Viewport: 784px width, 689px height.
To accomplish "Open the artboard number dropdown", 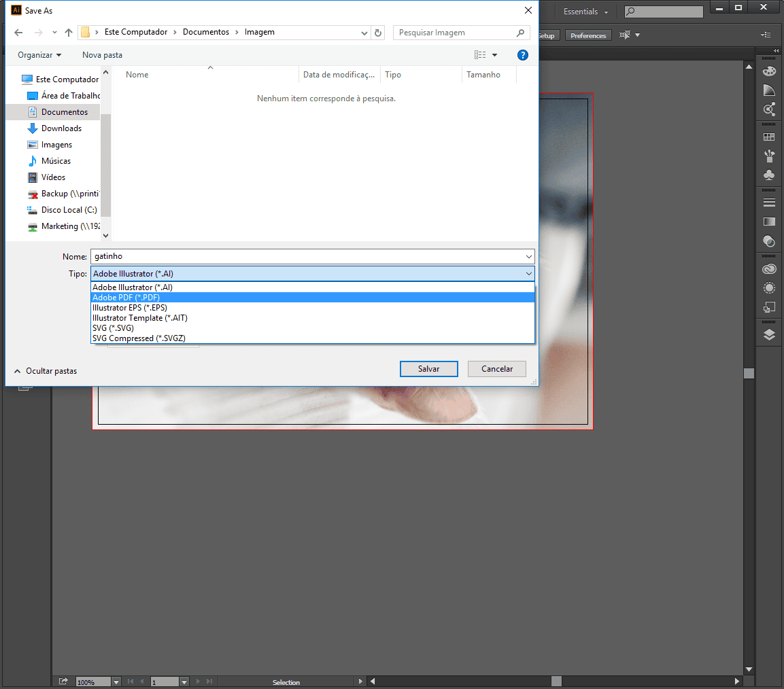I will [184, 682].
